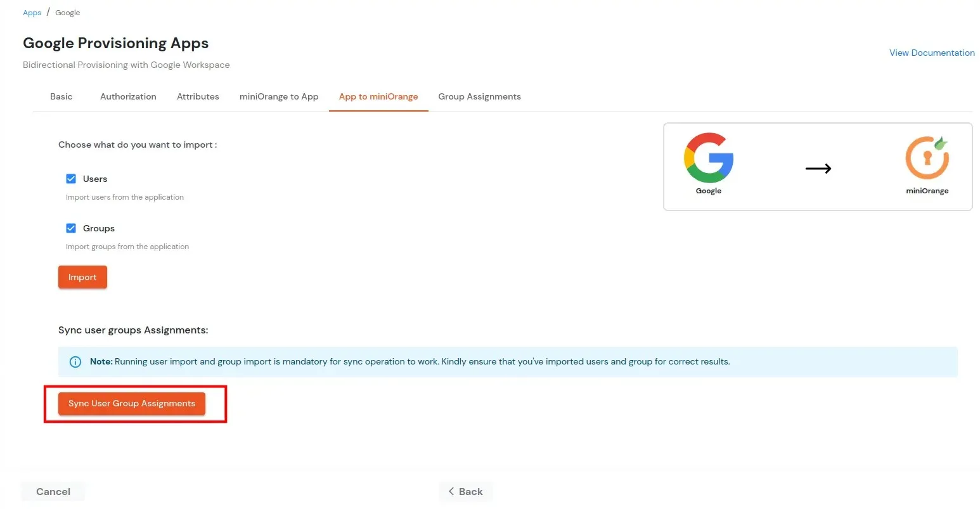Uncheck the Groups import checkbox
The height and width of the screenshot is (509, 980).
pos(71,228)
